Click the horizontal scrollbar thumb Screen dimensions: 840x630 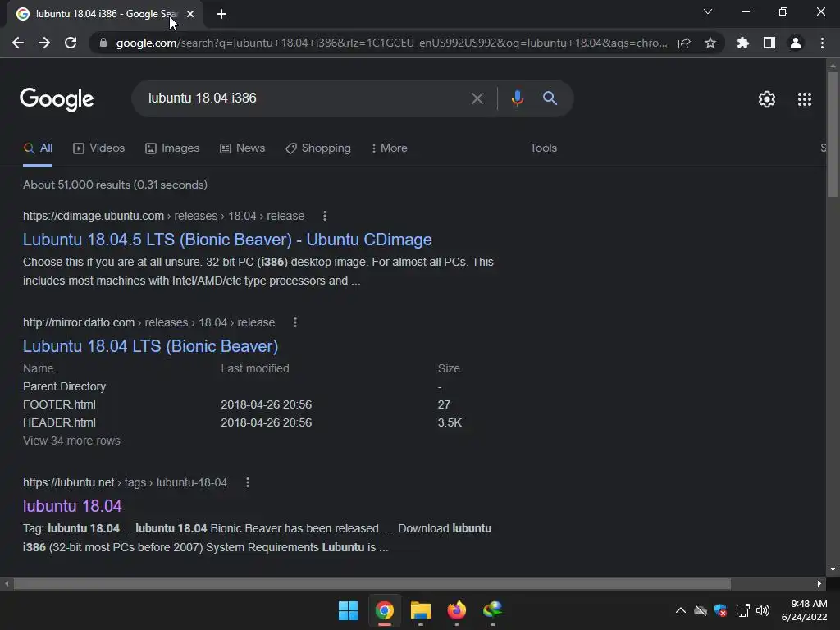[372, 583]
